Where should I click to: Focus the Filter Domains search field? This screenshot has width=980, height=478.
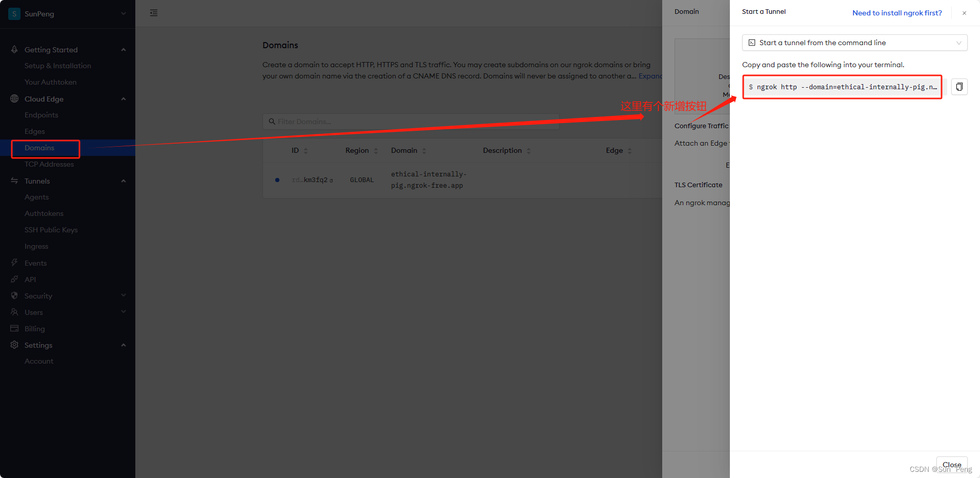(x=411, y=122)
